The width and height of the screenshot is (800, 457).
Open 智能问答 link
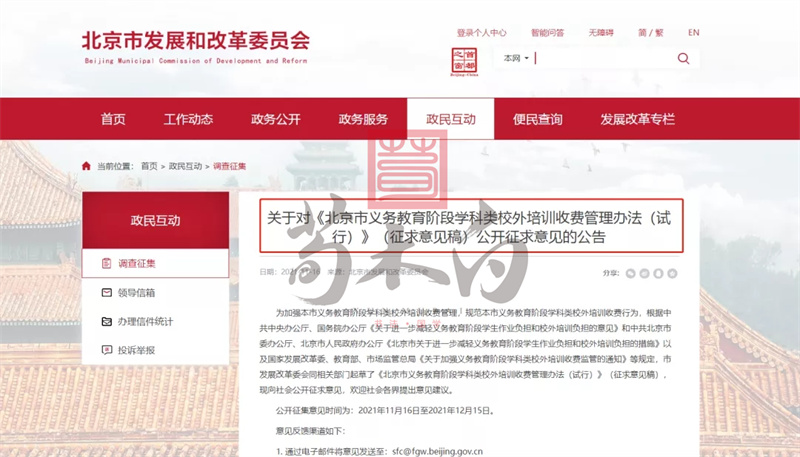pyautogui.click(x=547, y=33)
